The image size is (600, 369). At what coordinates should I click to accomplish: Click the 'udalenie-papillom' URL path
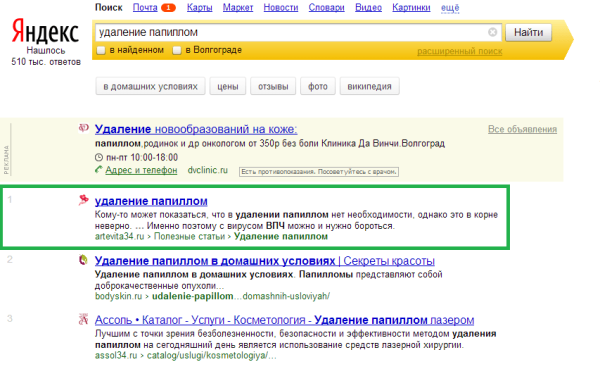(x=192, y=296)
